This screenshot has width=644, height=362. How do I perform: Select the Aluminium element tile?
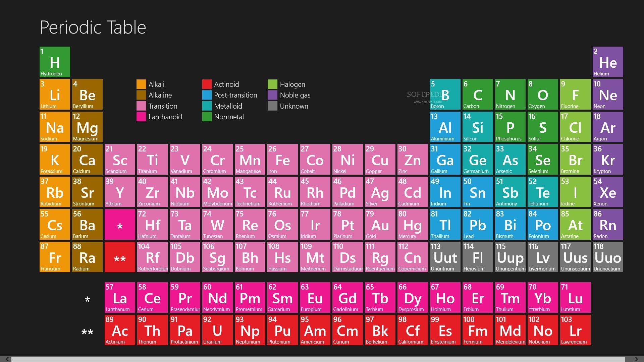445,127
